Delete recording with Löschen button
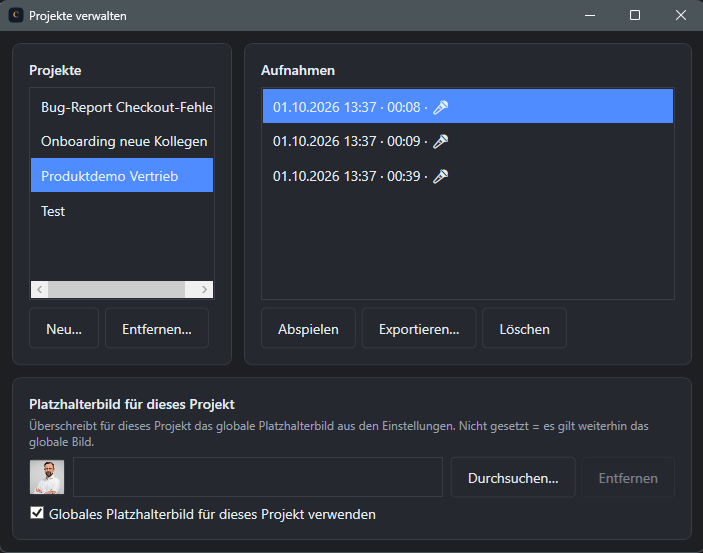Viewport: 703px width, 553px height. (x=524, y=328)
